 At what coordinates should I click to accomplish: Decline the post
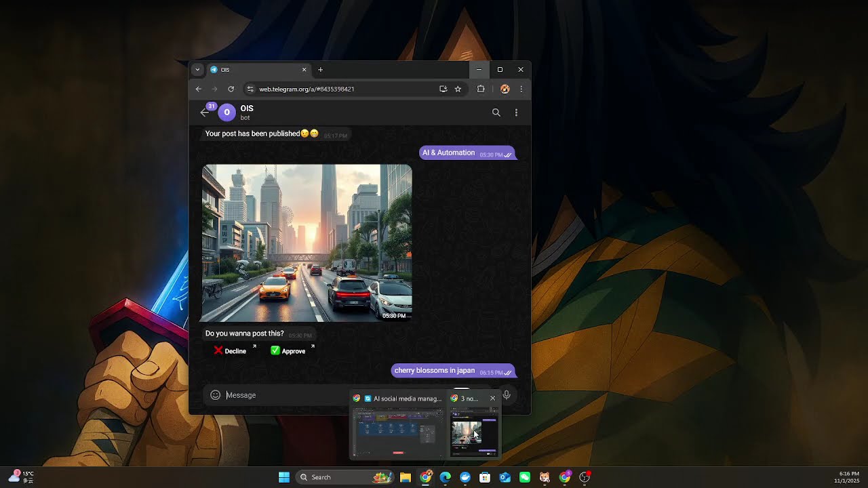click(x=230, y=350)
